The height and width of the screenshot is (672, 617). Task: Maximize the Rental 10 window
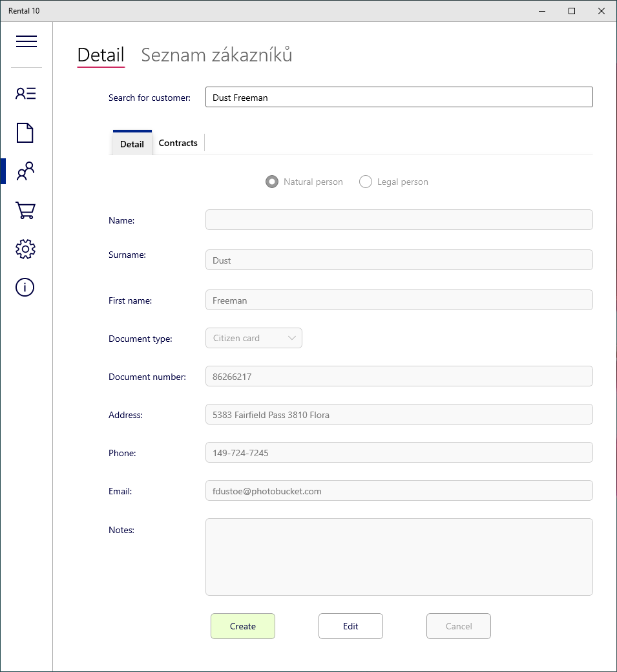pyautogui.click(x=571, y=11)
